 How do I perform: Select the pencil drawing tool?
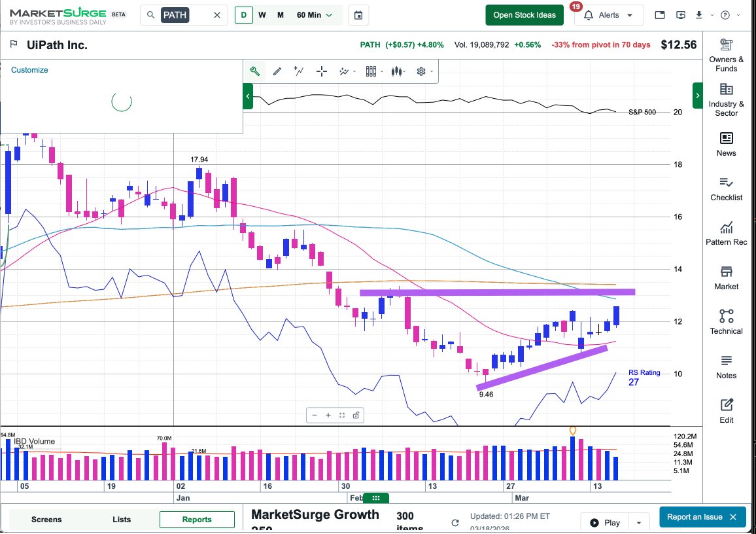[x=277, y=71]
